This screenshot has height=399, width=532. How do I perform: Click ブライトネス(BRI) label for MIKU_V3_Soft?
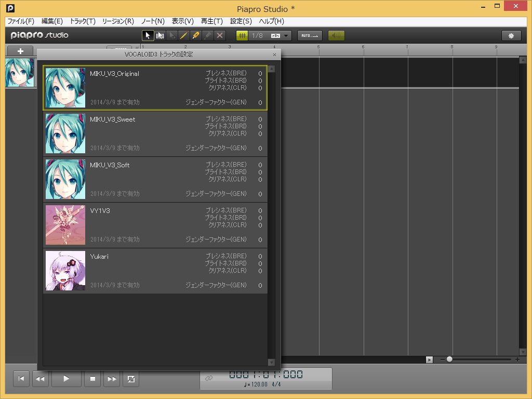click(x=225, y=172)
